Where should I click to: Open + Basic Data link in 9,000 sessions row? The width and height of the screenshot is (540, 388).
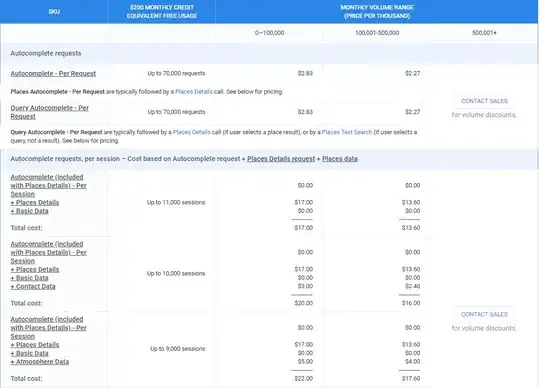pos(29,353)
